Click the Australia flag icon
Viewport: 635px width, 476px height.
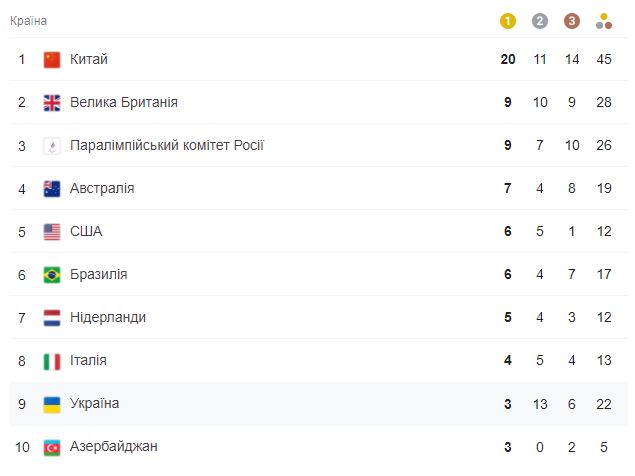click(52, 189)
